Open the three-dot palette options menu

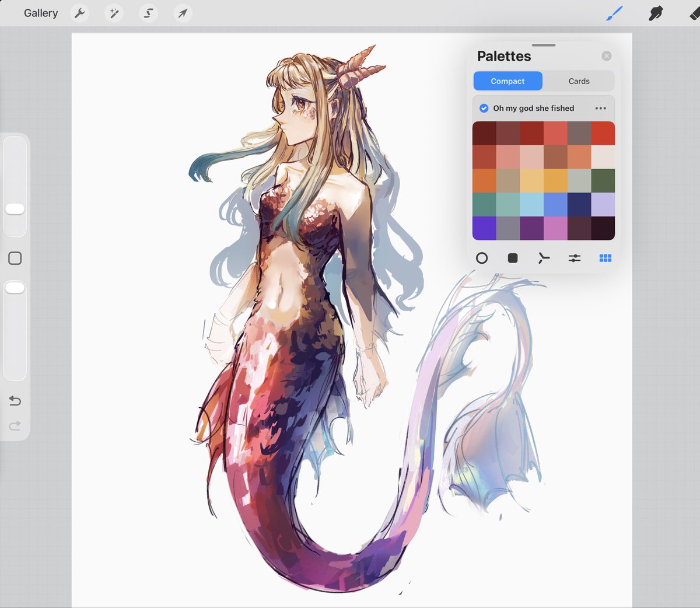point(601,108)
